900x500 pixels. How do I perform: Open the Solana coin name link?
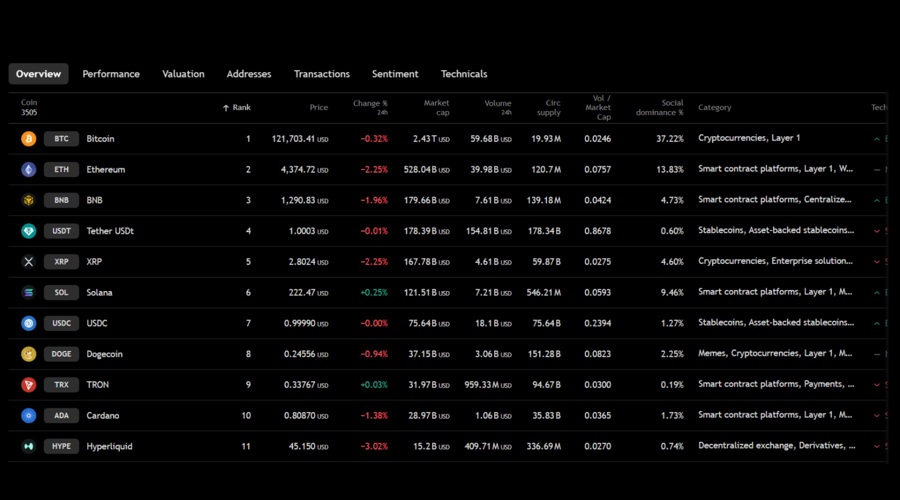(99, 293)
